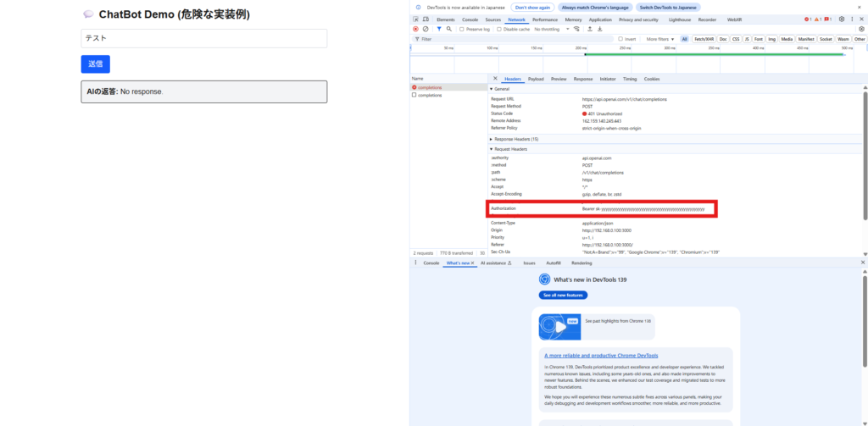
Task: Open the More filters dropdown
Action: tap(659, 39)
